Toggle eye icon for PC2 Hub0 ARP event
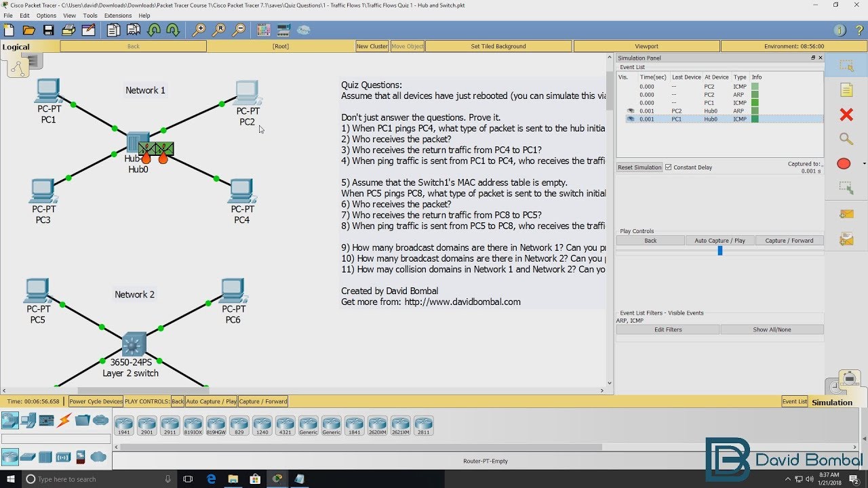Viewport: 868px width, 488px height. pos(631,111)
